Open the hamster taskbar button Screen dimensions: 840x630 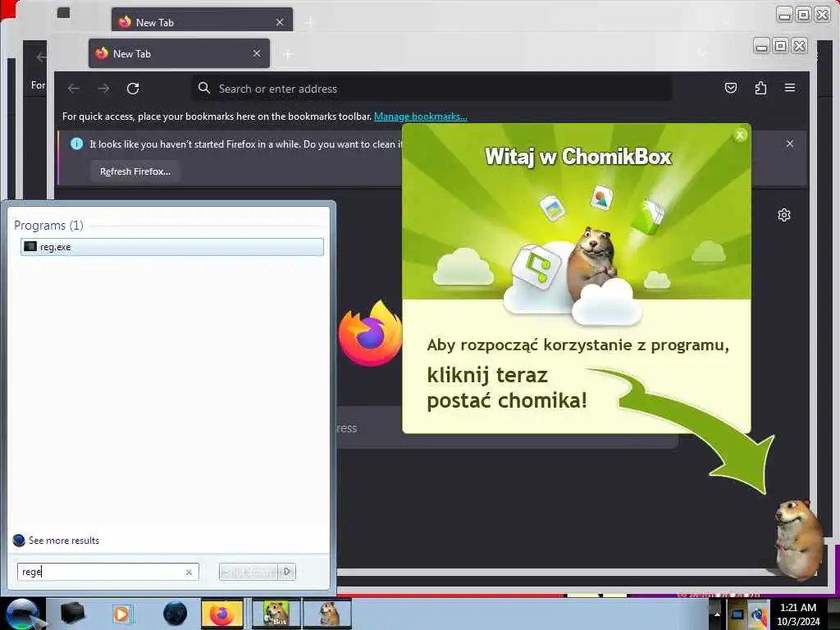click(327, 614)
